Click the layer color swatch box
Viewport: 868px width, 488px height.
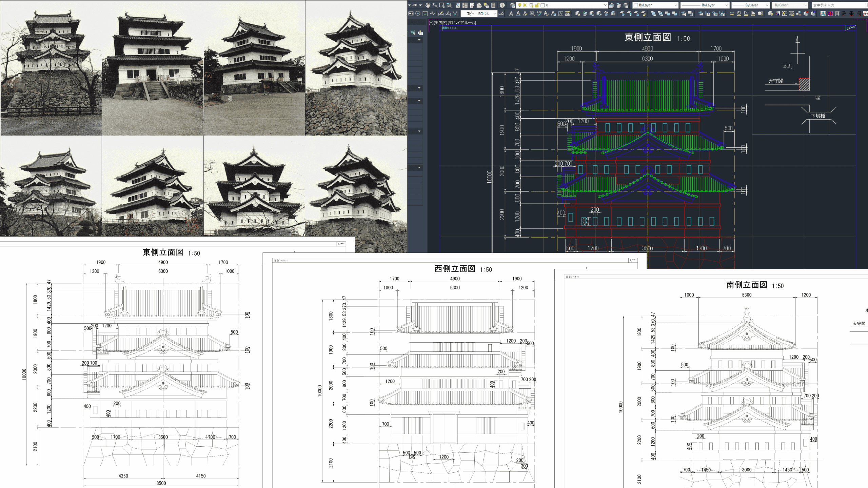[x=542, y=5]
